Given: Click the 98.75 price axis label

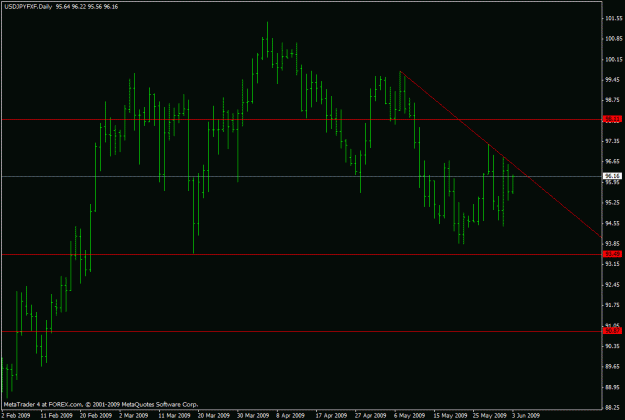Looking at the screenshot, I should 614,100.
